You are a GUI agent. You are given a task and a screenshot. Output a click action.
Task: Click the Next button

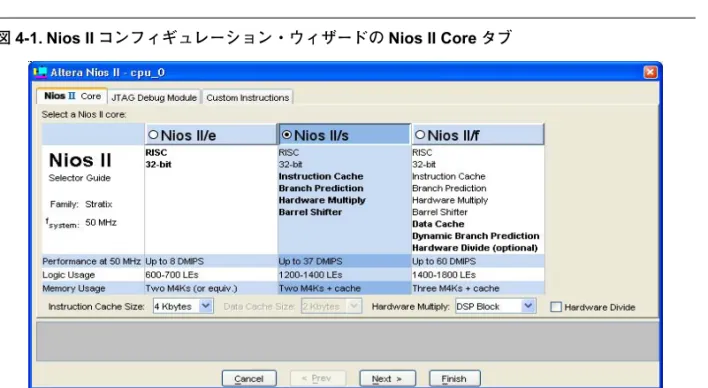pyautogui.click(x=387, y=379)
